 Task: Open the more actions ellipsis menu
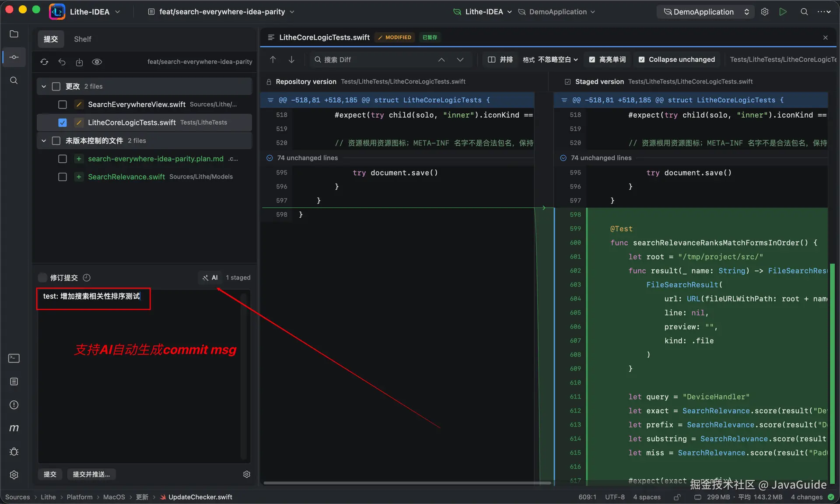(824, 12)
